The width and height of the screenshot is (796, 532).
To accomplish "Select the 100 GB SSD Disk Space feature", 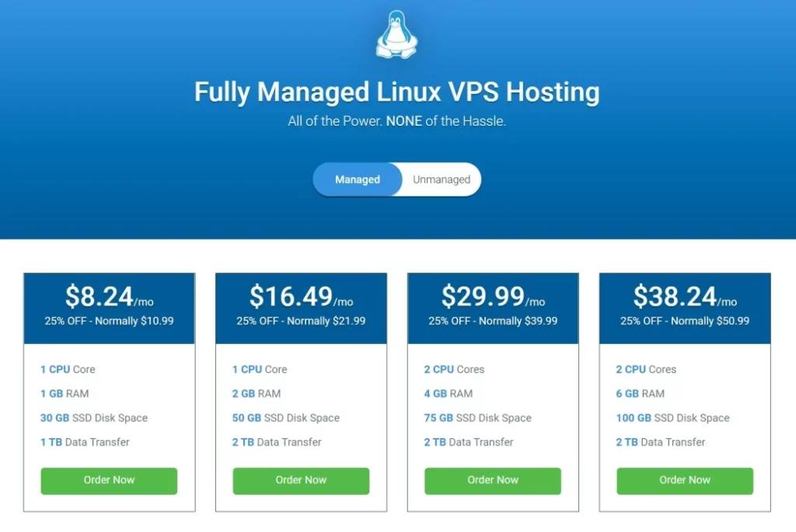I will tap(672, 418).
